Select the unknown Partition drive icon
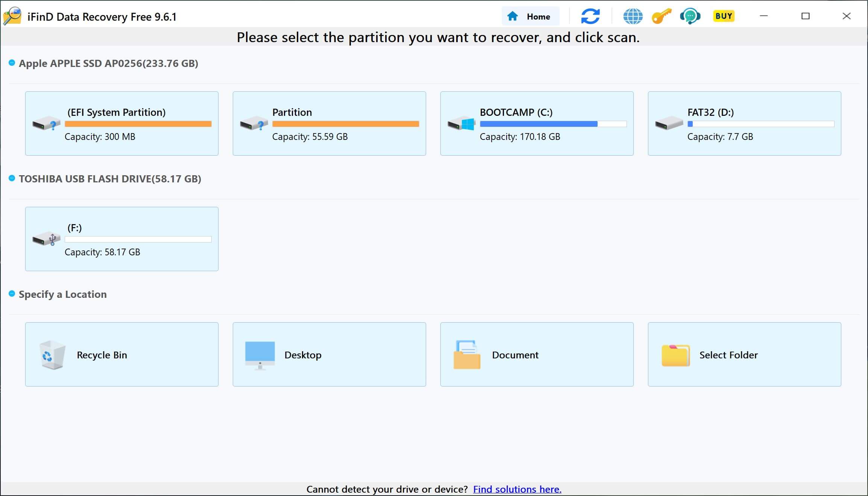The height and width of the screenshot is (496, 868). (x=254, y=124)
